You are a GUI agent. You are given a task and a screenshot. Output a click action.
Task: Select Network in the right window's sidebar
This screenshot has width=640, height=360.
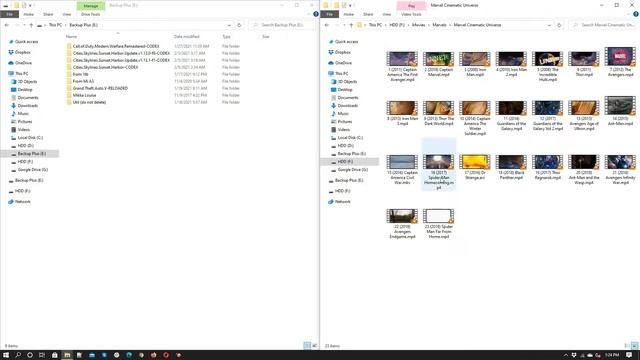339,202
